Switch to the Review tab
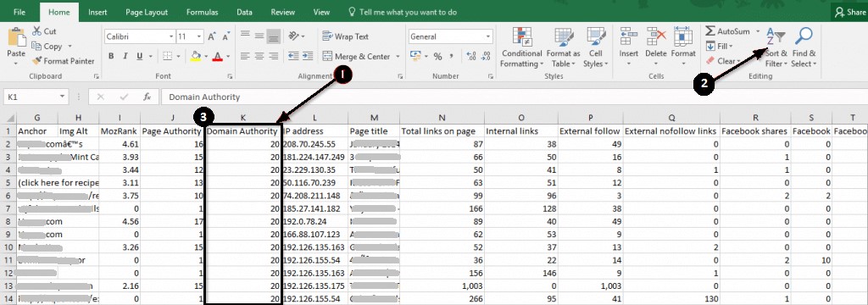 point(283,12)
